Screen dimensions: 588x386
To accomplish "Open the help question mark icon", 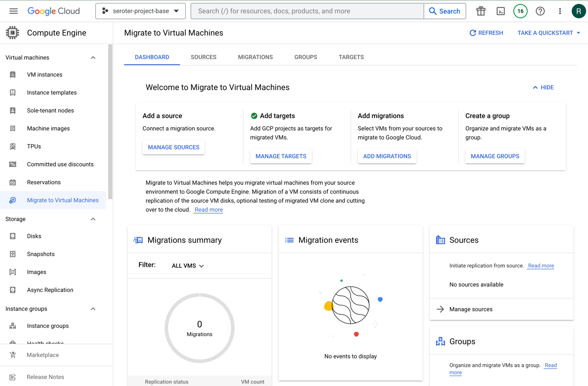I will (x=540, y=11).
